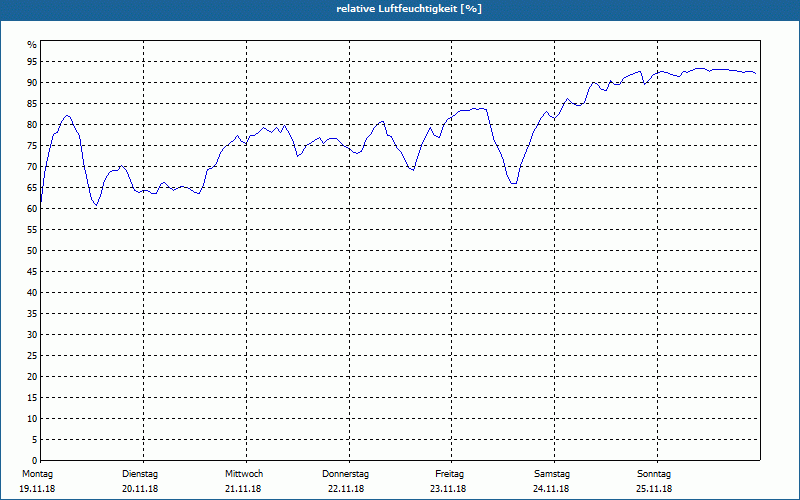
Task: Select the Samstag day label
Action: pyautogui.click(x=552, y=474)
